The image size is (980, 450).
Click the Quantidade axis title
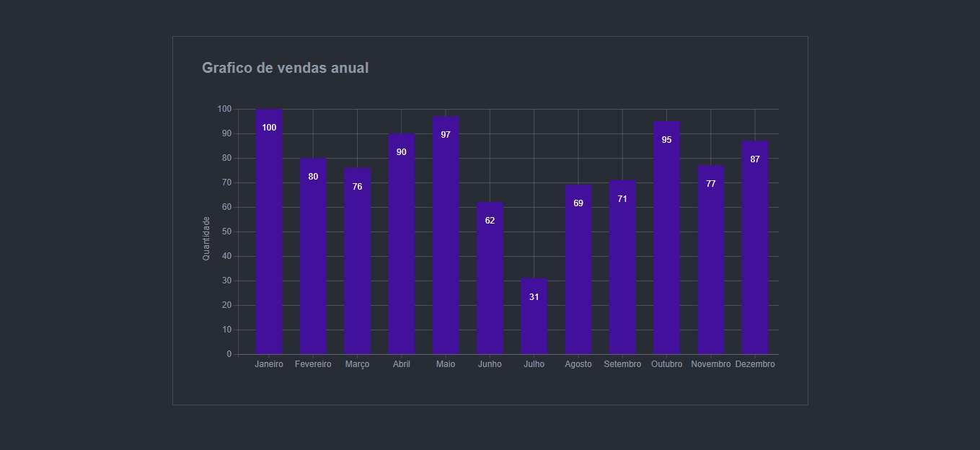click(206, 232)
